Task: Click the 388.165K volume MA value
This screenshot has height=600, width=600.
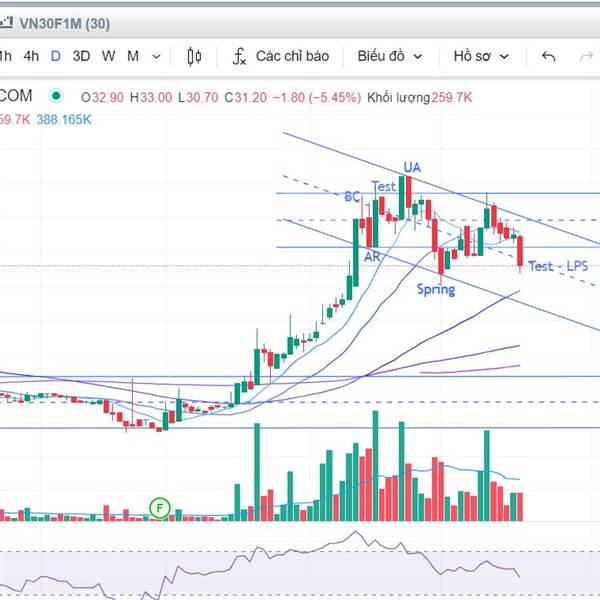Action: tap(64, 120)
